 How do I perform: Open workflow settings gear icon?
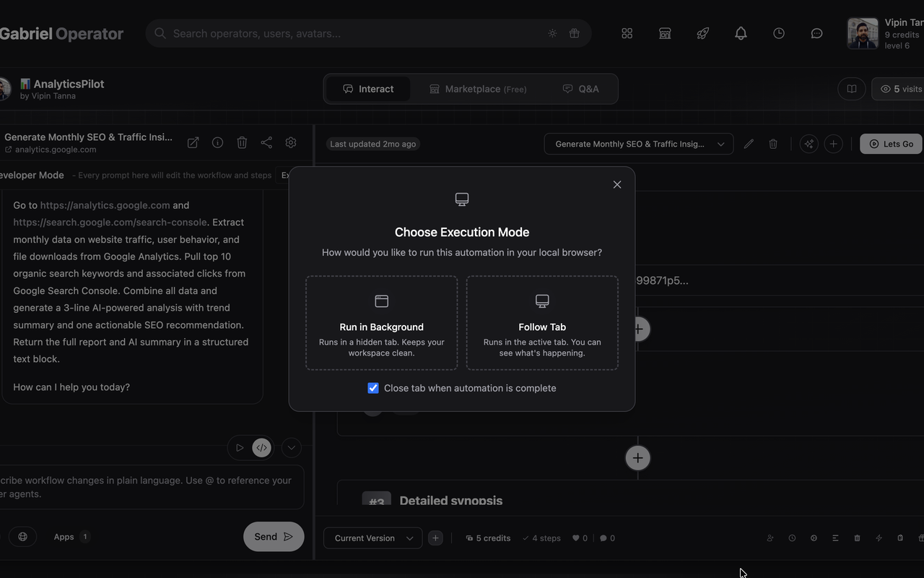click(x=291, y=143)
